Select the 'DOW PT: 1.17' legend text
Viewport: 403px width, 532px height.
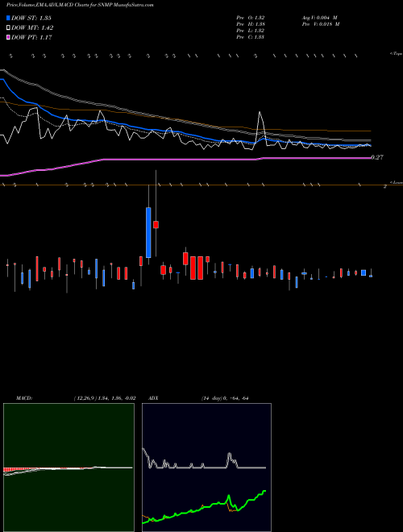31,38
